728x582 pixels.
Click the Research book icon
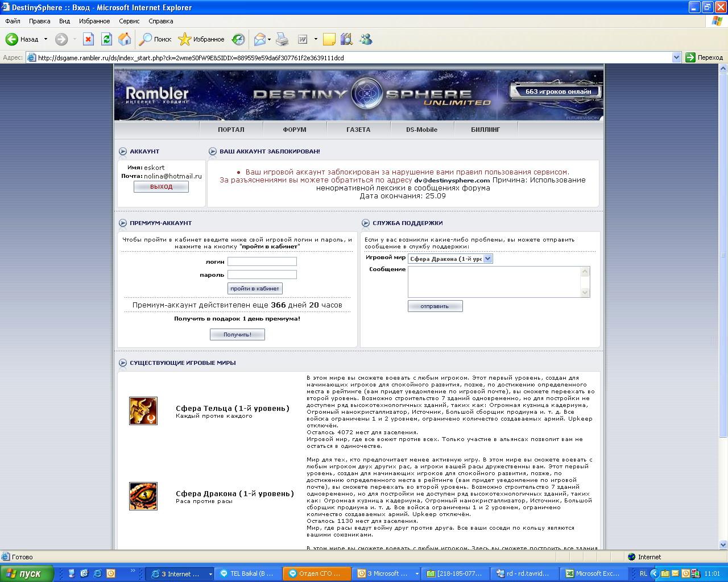tap(346, 39)
